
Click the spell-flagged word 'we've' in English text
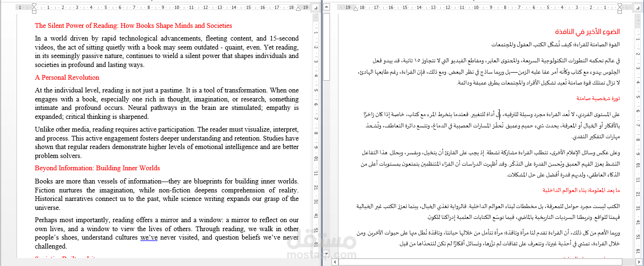149,238
